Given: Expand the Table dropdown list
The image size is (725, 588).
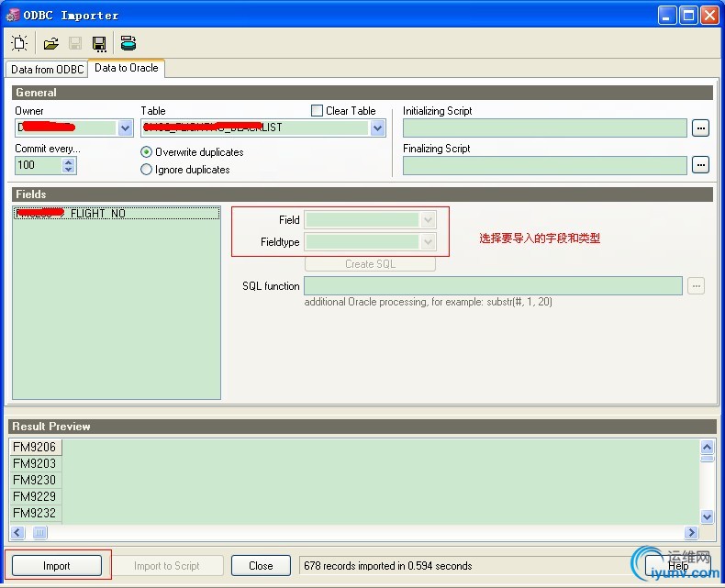Looking at the screenshot, I should tap(378, 128).
